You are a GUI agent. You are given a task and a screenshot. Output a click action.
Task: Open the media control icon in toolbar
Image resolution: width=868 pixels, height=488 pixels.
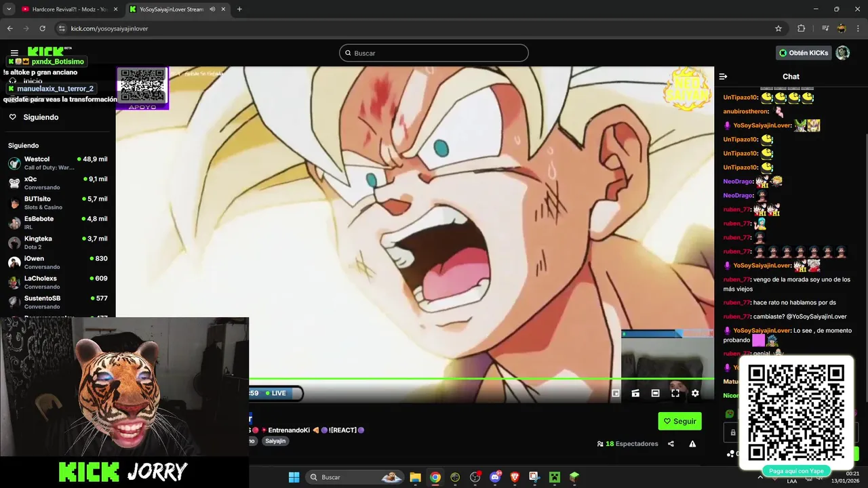click(825, 28)
